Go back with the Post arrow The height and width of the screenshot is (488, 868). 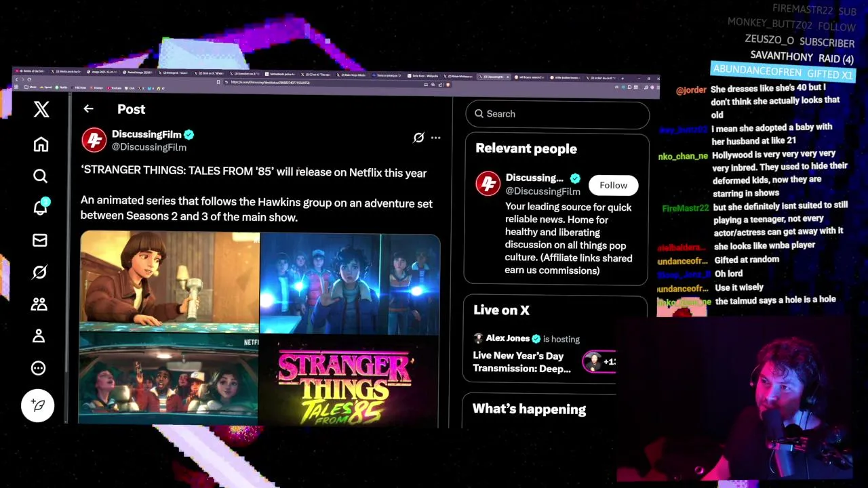pyautogui.click(x=88, y=108)
